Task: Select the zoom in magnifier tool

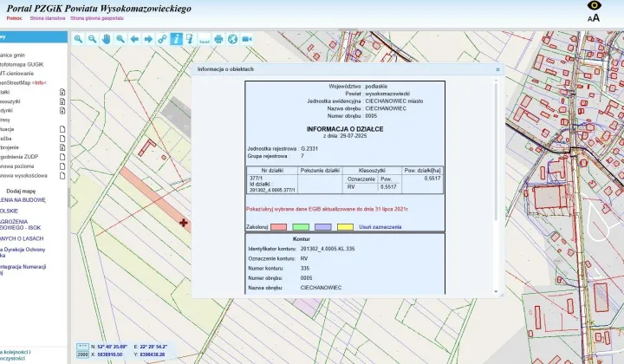Action: 78,39
